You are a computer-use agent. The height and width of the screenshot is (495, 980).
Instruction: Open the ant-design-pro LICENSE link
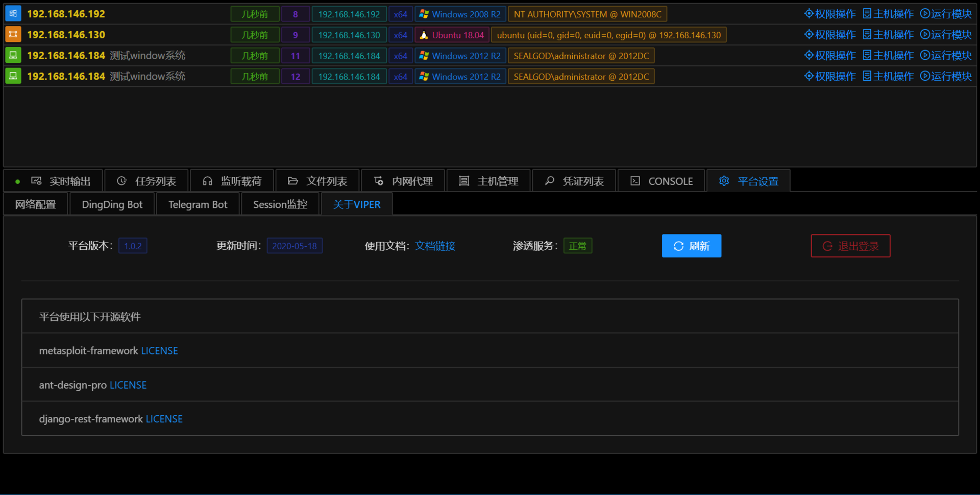coord(128,385)
